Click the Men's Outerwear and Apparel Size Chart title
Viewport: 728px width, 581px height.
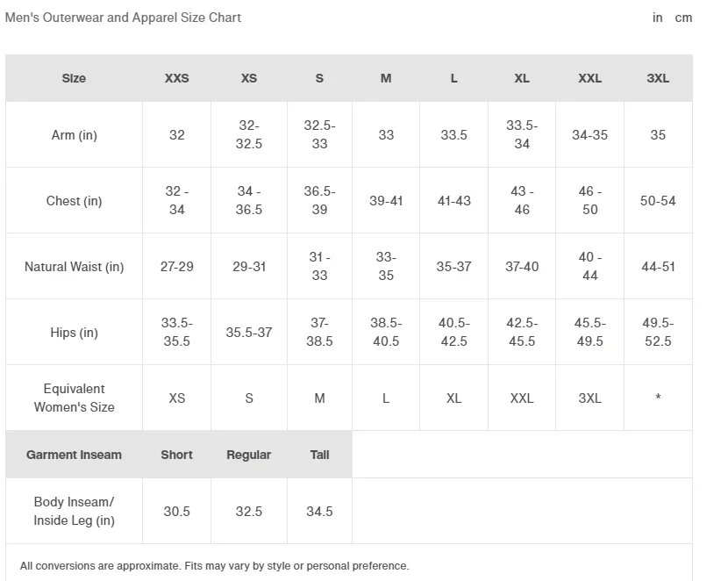click(123, 18)
